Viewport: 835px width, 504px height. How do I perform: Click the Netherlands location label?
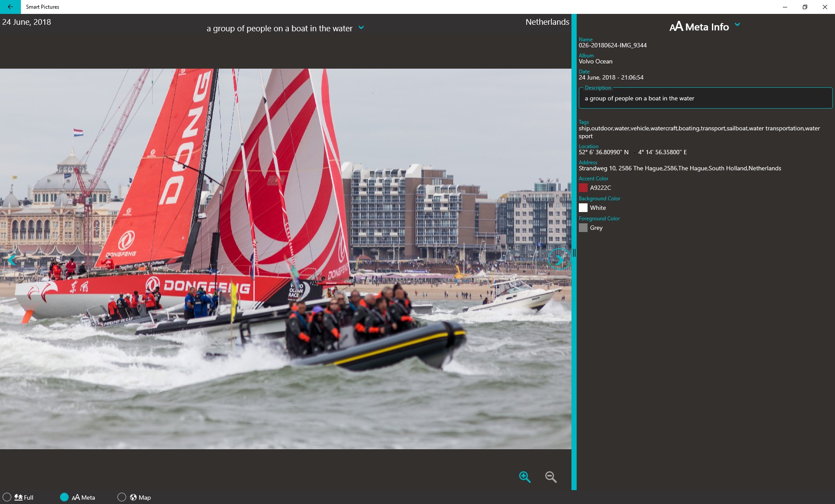[x=547, y=22]
